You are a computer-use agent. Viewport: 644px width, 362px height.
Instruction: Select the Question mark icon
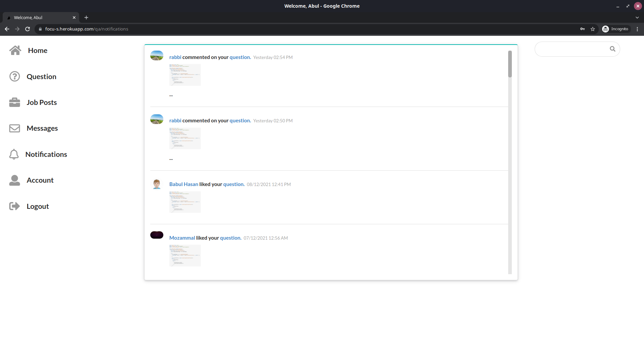[14, 76]
